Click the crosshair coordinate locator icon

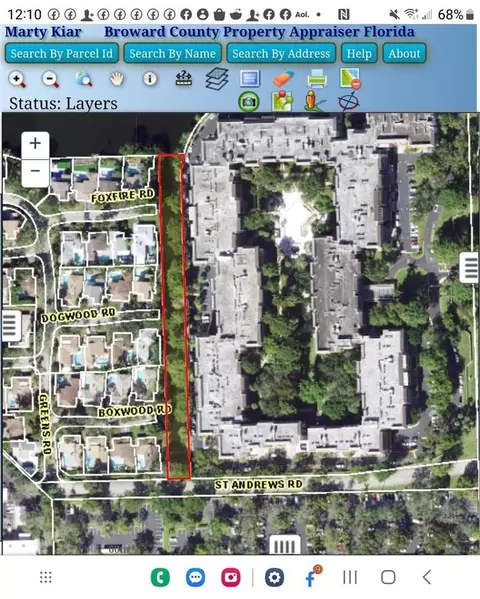(x=348, y=102)
